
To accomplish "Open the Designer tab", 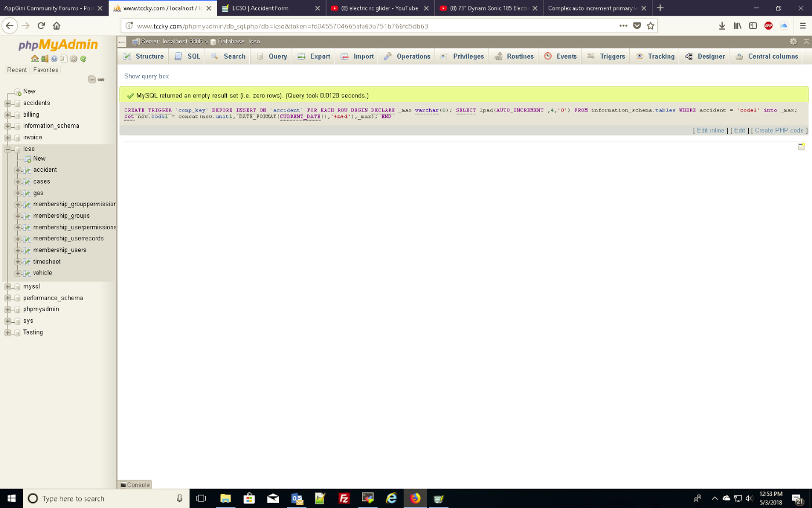I will 705,56.
